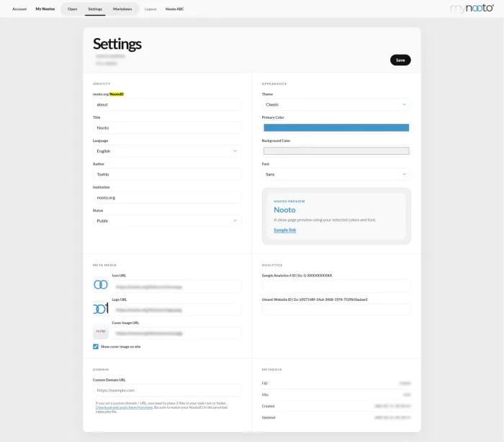504x442 pixels.
Task: Click the Hits metadata row label
Action: click(265, 394)
